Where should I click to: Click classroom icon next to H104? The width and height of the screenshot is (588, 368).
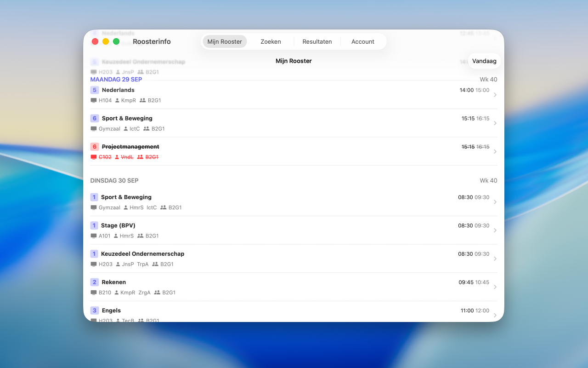pyautogui.click(x=94, y=100)
